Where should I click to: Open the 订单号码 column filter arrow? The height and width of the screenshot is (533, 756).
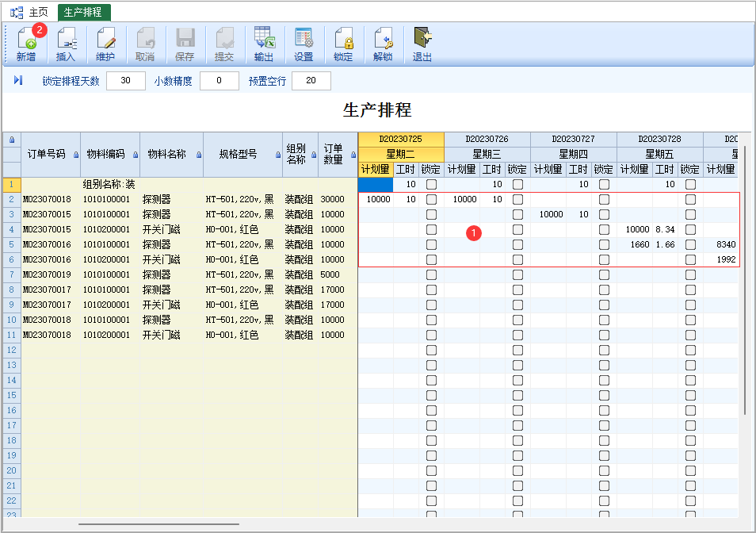[x=76, y=155]
